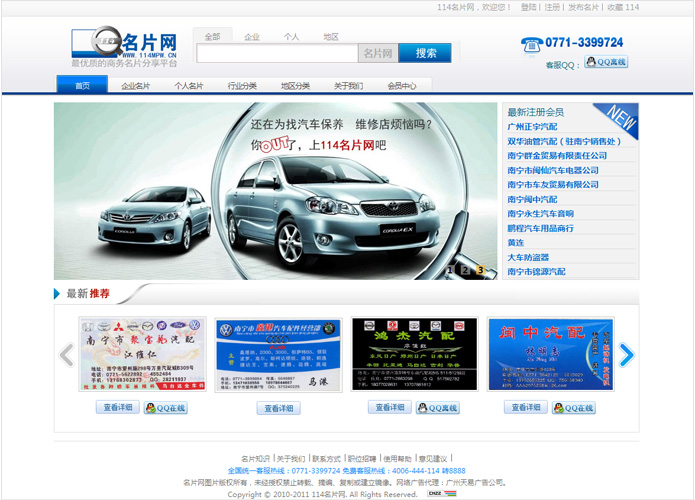Open 行业分类 in the navigation bar
The height and width of the screenshot is (500, 695).
click(242, 86)
